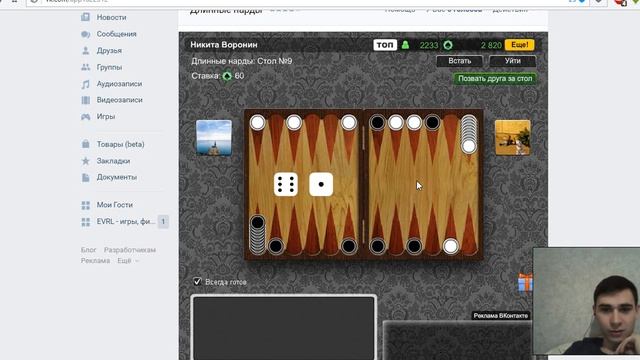This screenshot has width=640, height=360.
Task: Click the EVRL notification badge 1
Action: coord(163,222)
